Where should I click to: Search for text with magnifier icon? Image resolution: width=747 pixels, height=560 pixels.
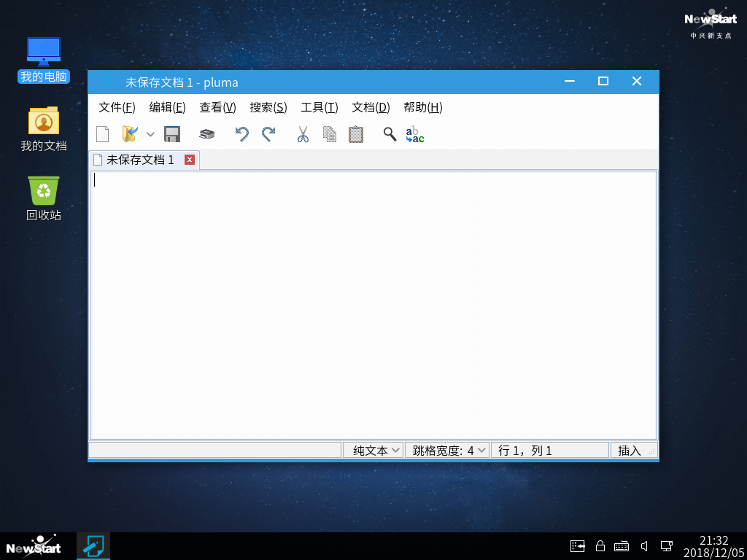point(390,134)
